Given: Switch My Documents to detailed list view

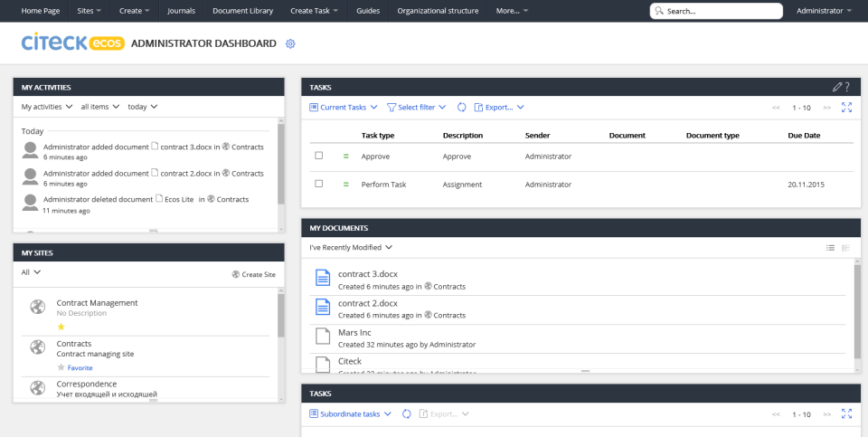Looking at the screenshot, I should (x=845, y=247).
